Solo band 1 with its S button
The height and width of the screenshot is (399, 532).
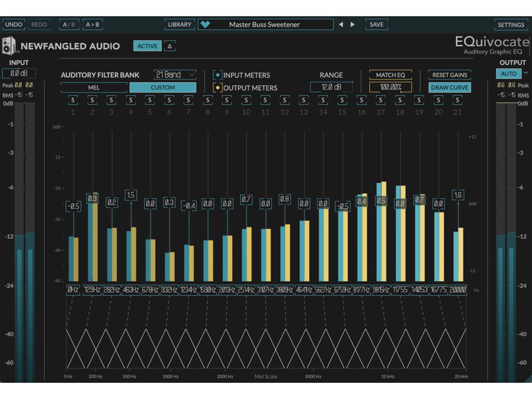73,99
